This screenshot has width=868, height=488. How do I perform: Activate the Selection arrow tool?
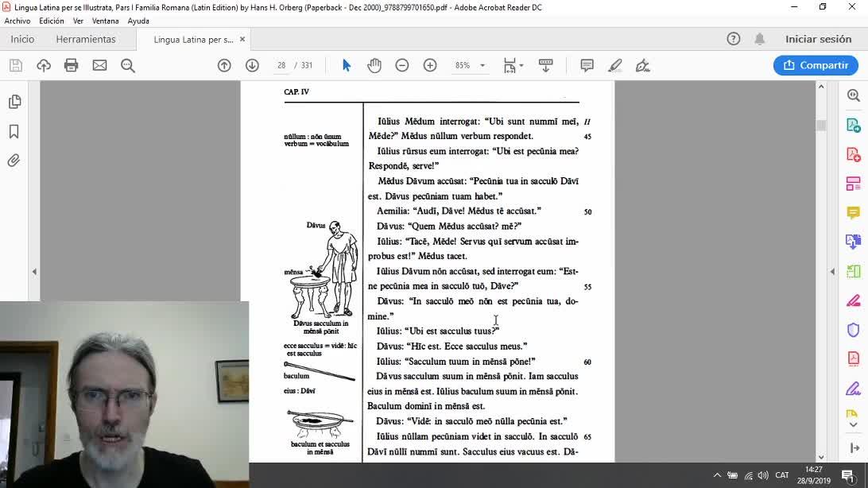tap(347, 65)
